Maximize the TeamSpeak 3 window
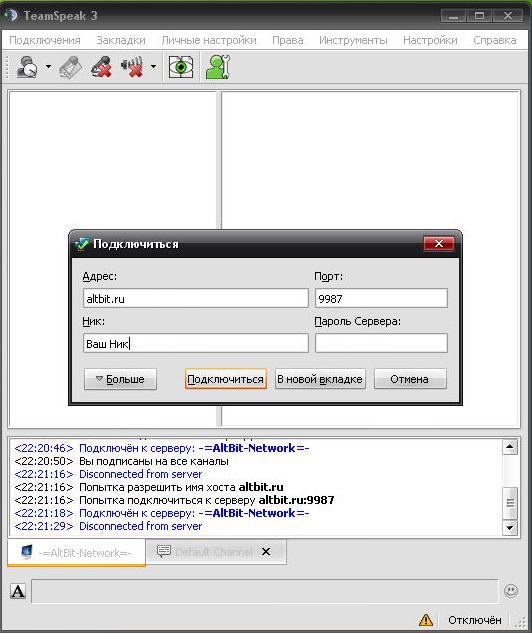 click(x=479, y=16)
